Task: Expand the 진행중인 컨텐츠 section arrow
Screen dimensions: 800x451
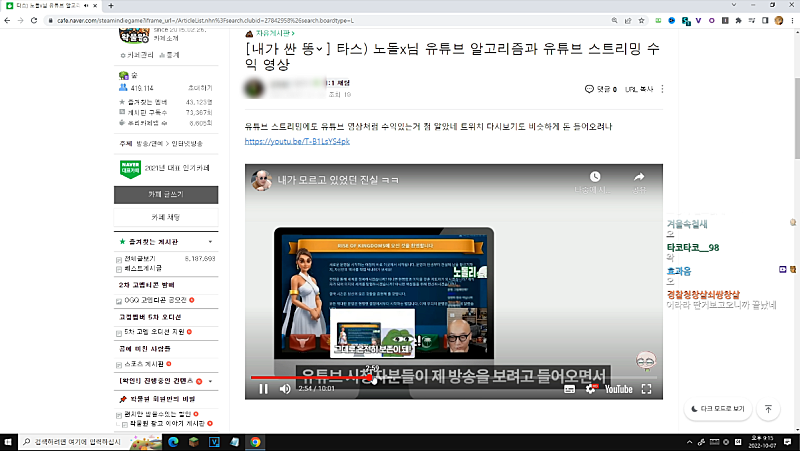Action: [210, 381]
